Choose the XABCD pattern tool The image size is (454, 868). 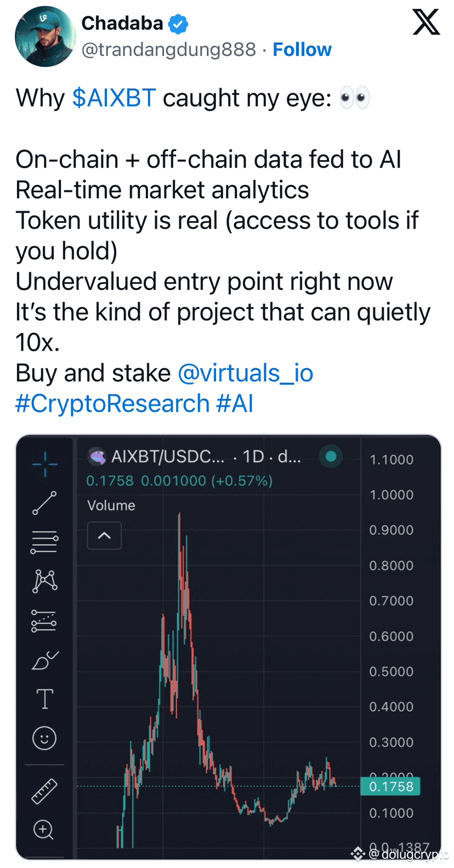(x=45, y=581)
